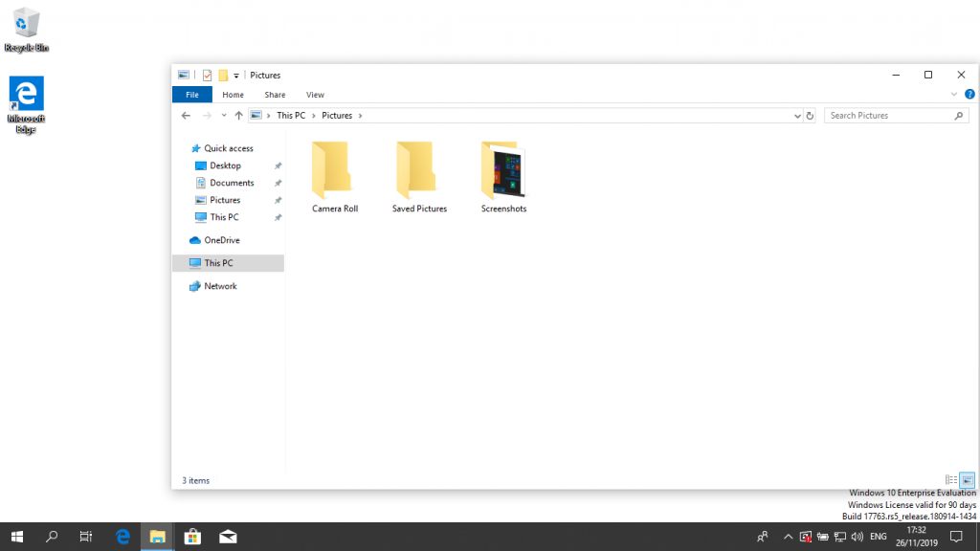980x551 pixels.
Task: Select OneDrive in navigation pane
Action: [x=222, y=240]
